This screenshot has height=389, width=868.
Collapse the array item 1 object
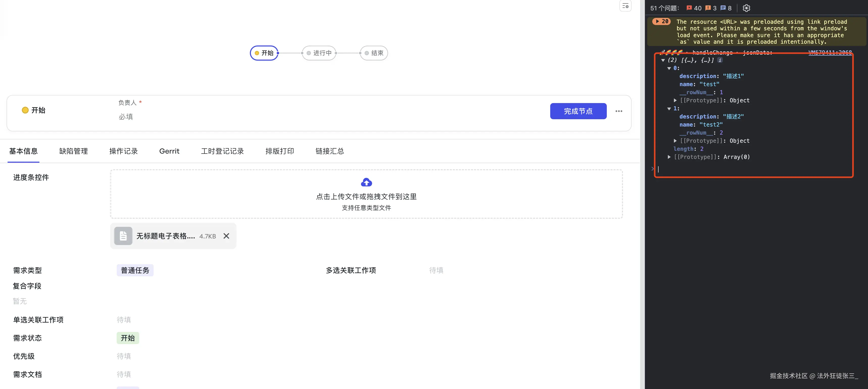(669, 108)
